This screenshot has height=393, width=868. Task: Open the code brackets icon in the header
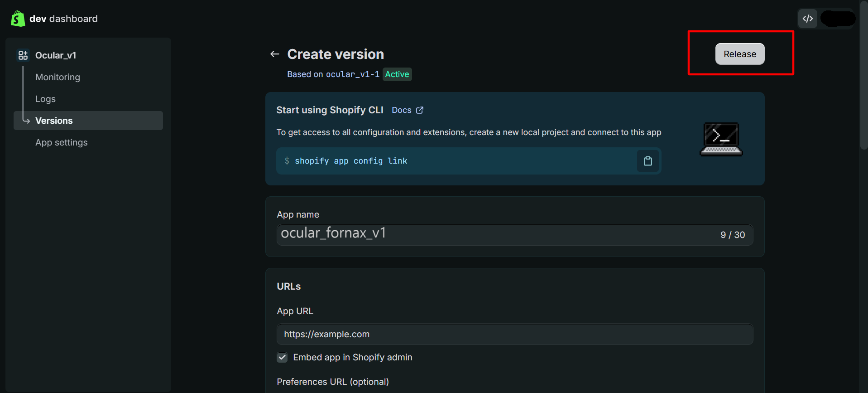808,19
